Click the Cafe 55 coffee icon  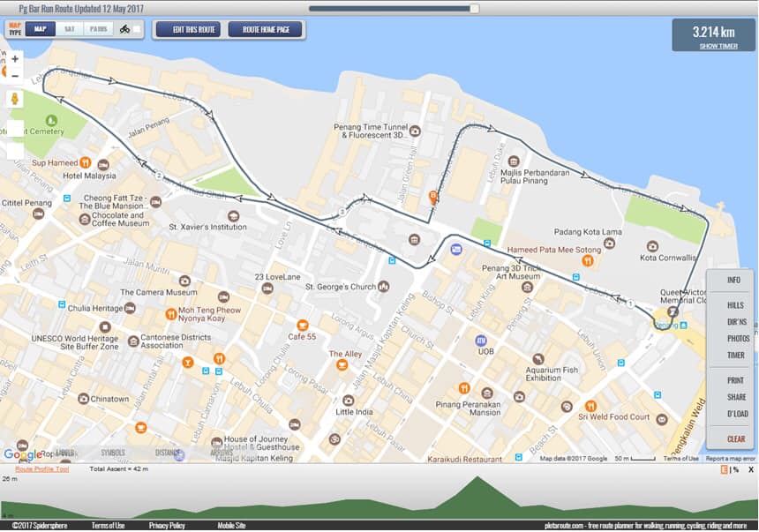303,325
